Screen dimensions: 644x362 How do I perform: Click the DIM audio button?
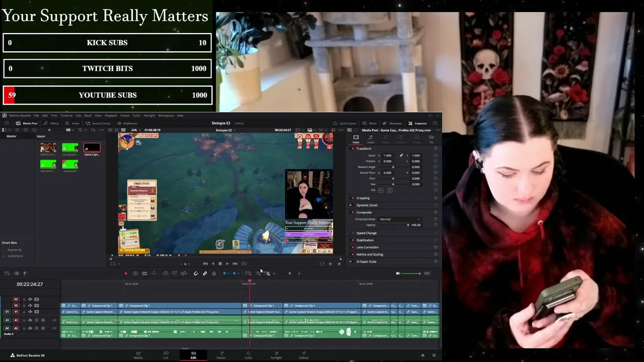click(427, 274)
